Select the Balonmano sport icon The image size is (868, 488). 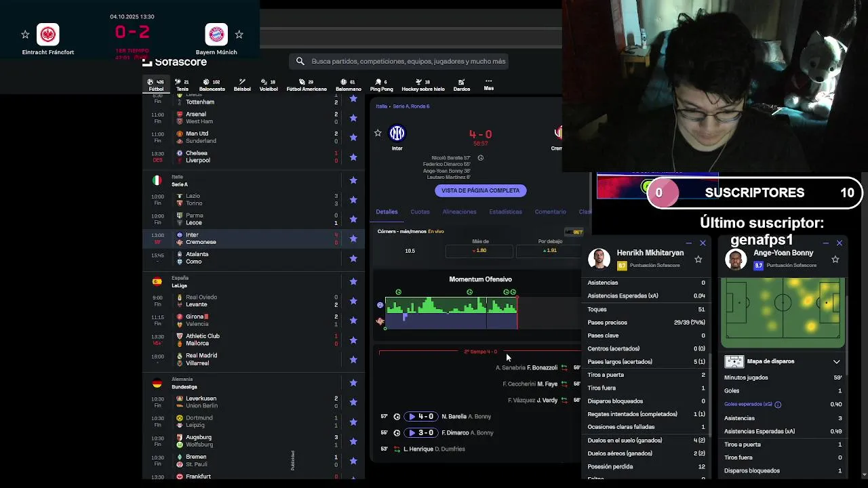[x=349, y=85]
